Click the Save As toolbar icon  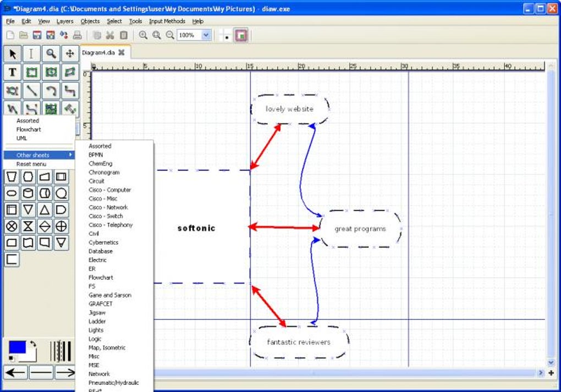coord(51,35)
